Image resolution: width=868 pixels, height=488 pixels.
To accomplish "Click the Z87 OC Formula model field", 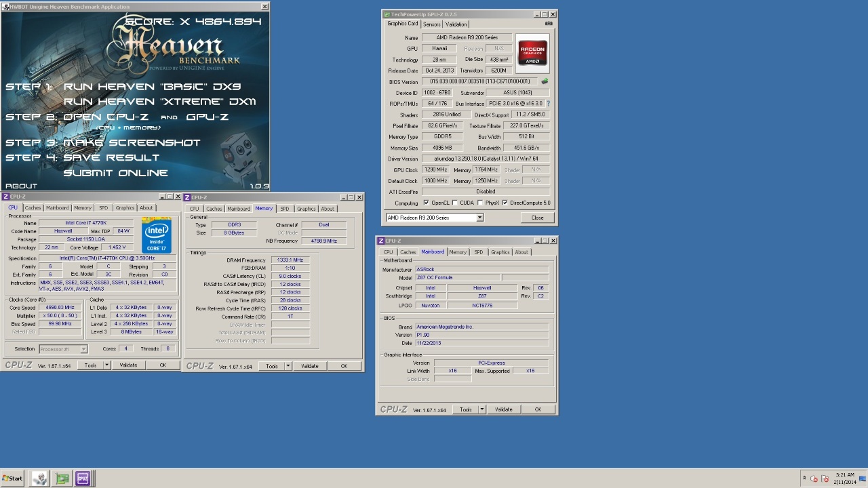I will click(458, 278).
